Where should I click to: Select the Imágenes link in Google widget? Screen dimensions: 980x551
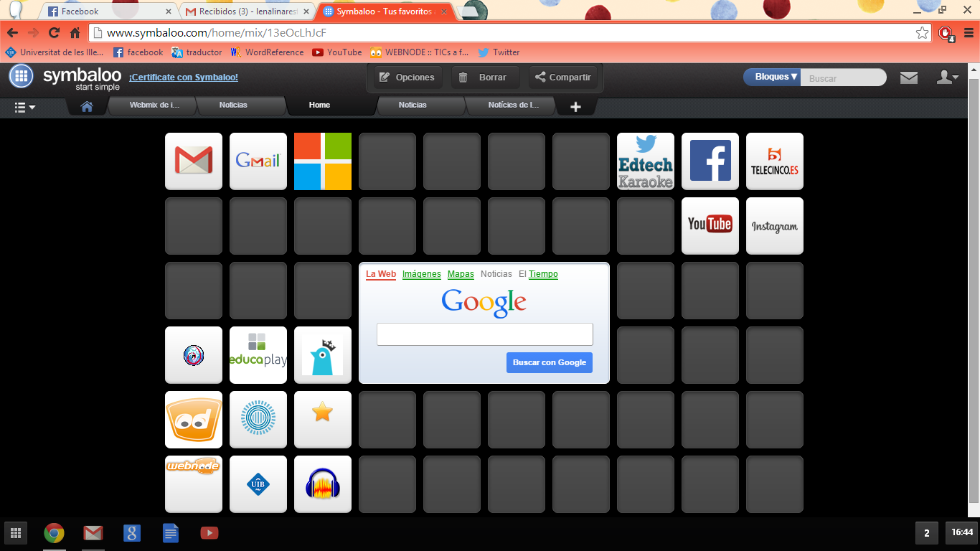[x=421, y=274]
